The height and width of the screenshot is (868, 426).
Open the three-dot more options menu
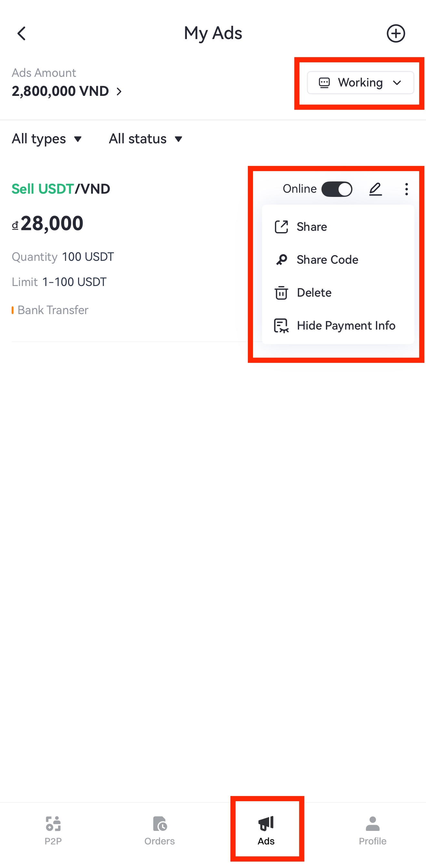406,189
